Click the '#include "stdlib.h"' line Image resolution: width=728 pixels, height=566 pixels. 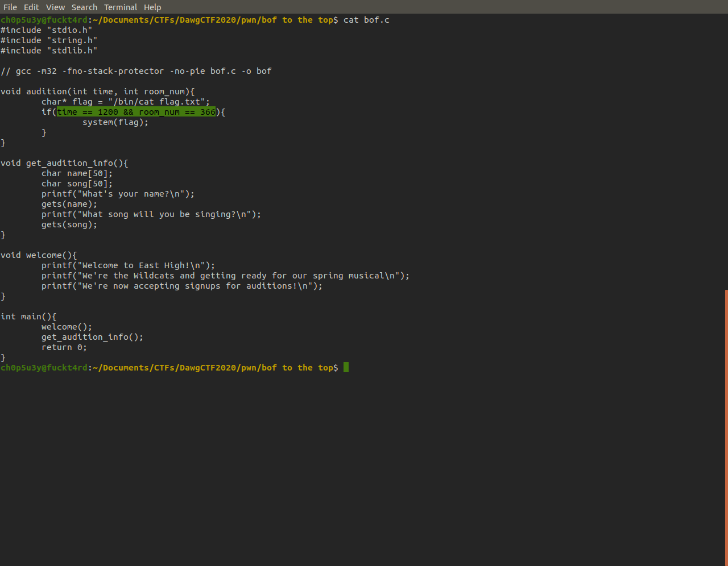[x=49, y=51]
